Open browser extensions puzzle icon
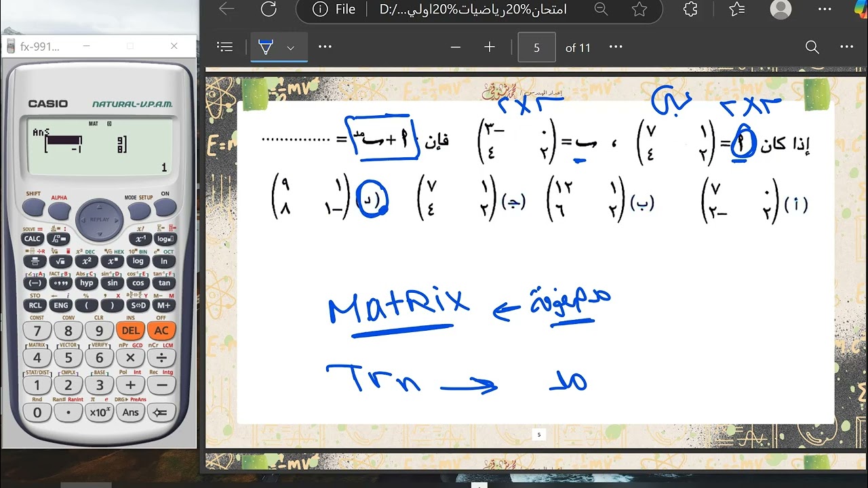Viewport: 868px width, 488px height. coord(690,9)
